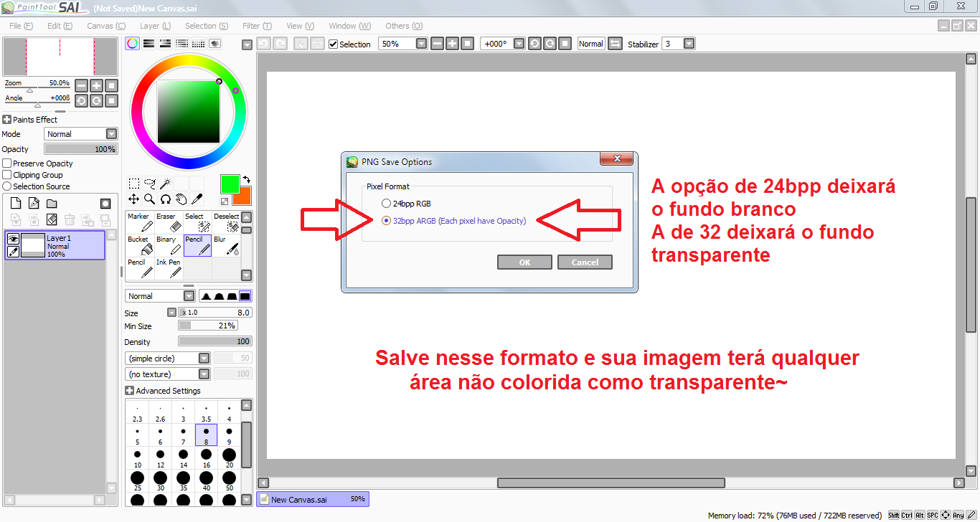
Task: Select the Bucket fill tool
Action: tap(140, 245)
